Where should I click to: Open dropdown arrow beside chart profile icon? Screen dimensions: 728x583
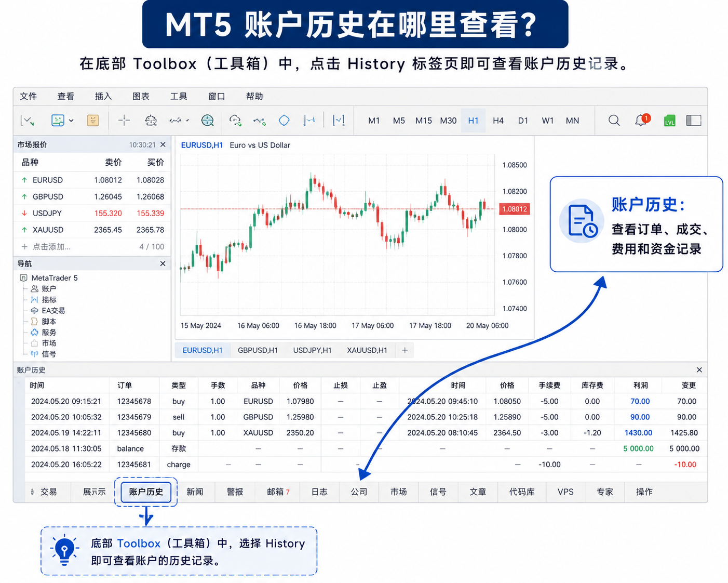click(71, 121)
